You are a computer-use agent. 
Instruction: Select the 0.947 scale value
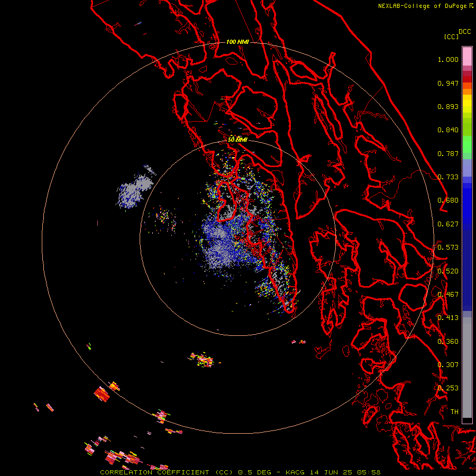448,83
